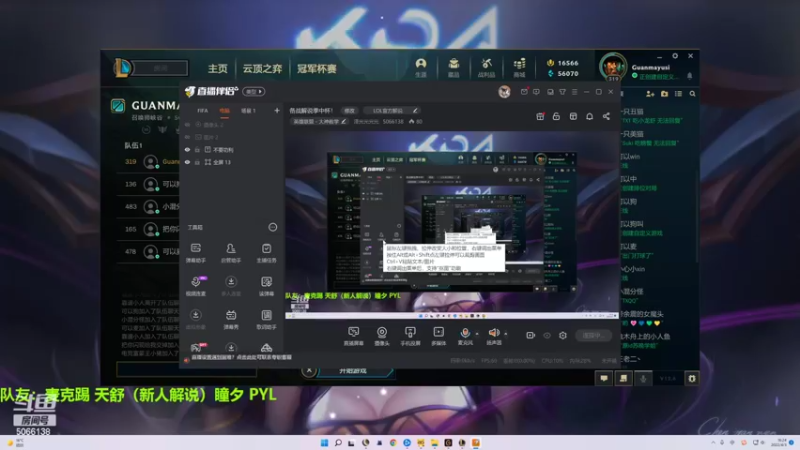800x450 pixels.
Task: Toggle visibility of the 图片 2 source
Action: coord(187,137)
